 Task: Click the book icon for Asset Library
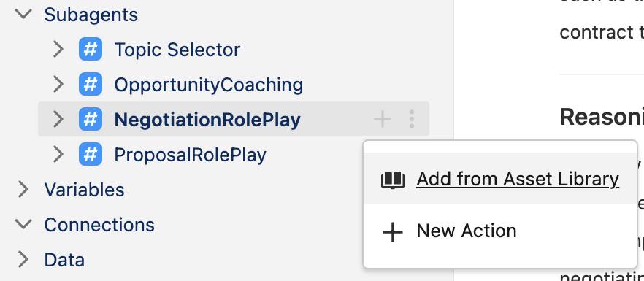[x=393, y=180]
